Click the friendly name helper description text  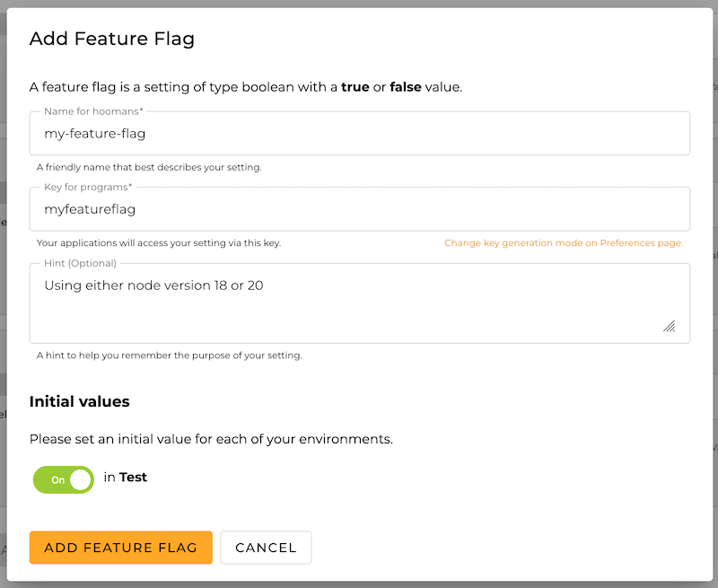coord(148,167)
